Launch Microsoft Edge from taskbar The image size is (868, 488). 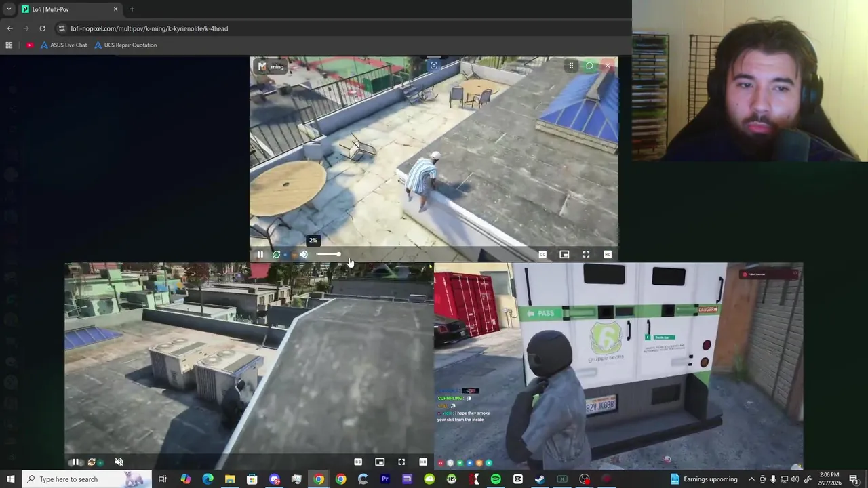point(208,479)
